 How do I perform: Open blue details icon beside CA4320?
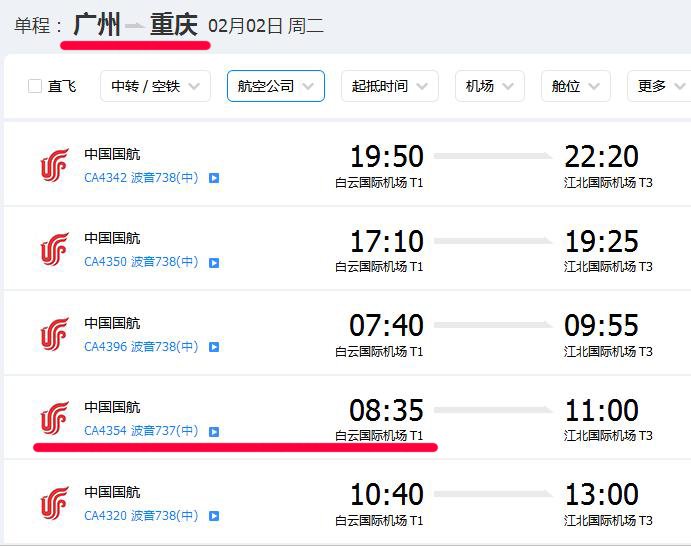coord(214,516)
